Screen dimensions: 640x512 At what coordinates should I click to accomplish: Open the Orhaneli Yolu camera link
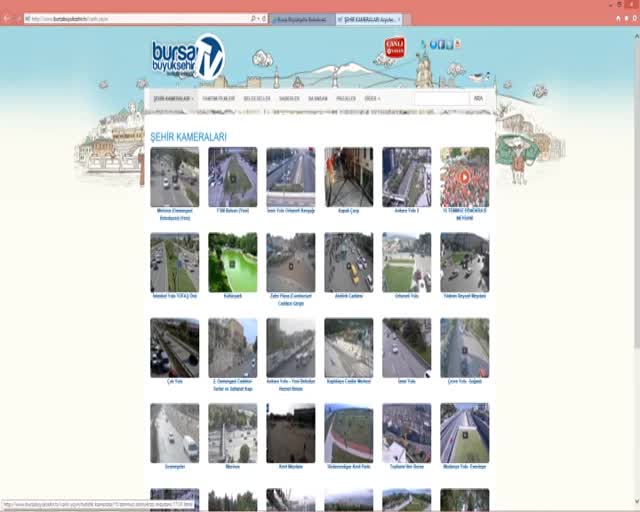click(x=407, y=296)
